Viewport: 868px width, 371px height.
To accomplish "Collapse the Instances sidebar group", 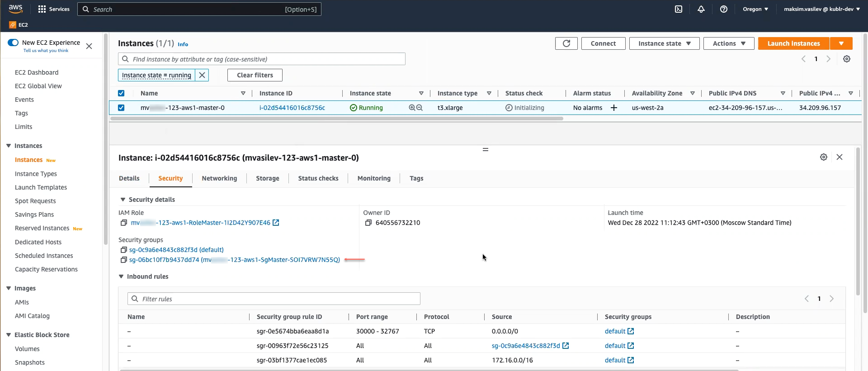I will [x=9, y=146].
